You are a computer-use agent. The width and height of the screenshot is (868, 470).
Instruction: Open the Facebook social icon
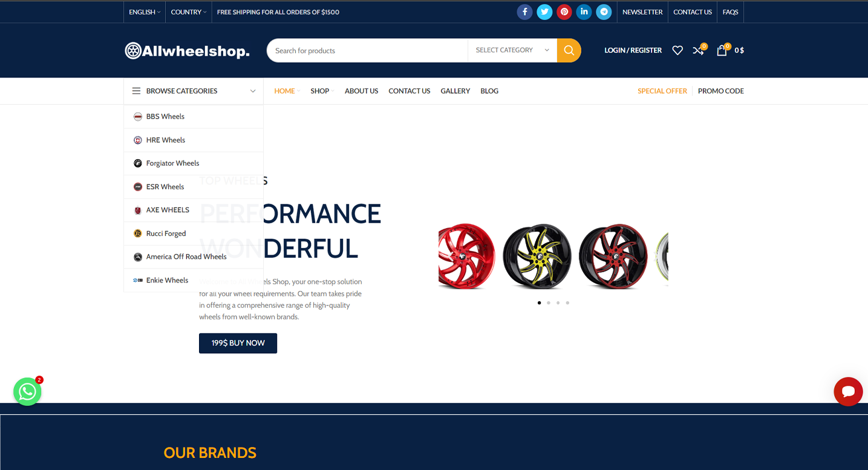tap(524, 12)
